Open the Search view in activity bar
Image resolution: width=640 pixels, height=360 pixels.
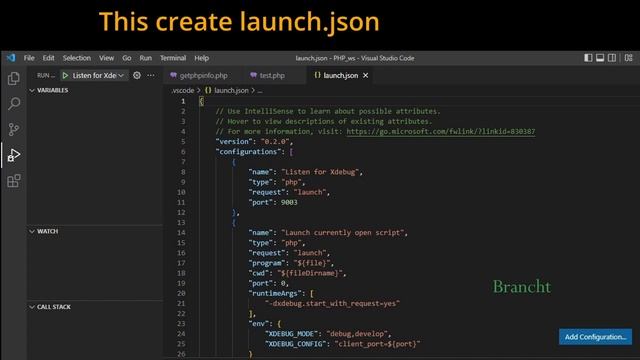pos(14,104)
